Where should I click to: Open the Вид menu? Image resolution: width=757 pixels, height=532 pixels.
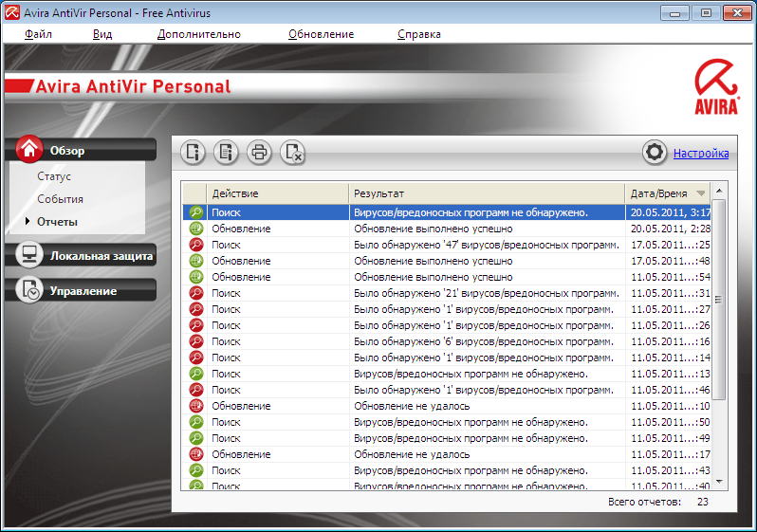pyautogui.click(x=102, y=34)
